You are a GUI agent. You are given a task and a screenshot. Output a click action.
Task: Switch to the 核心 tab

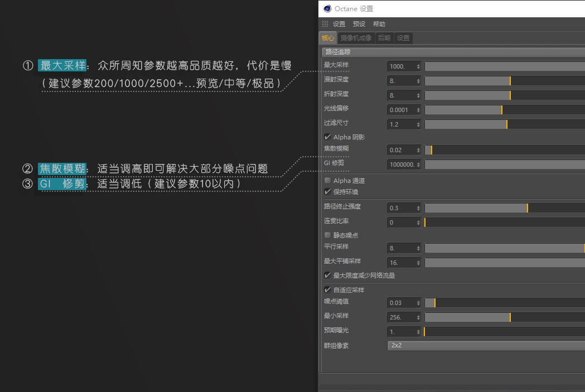(x=328, y=38)
